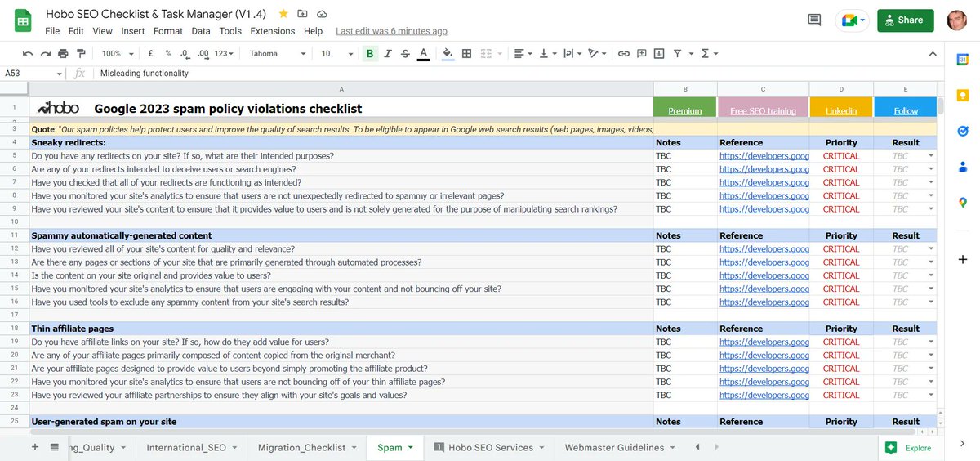980x461 pixels.
Task: Open the Insert menu
Action: [133, 31]
